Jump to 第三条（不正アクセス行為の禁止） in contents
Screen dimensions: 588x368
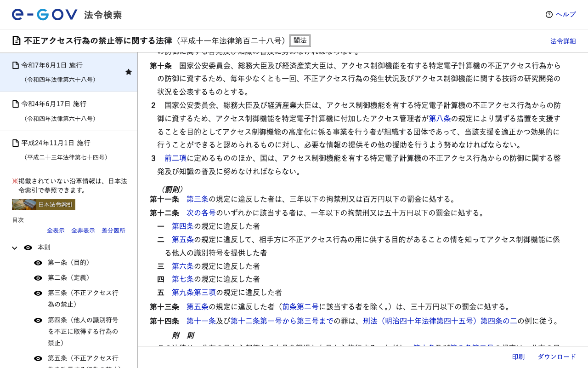pos(83,299)
